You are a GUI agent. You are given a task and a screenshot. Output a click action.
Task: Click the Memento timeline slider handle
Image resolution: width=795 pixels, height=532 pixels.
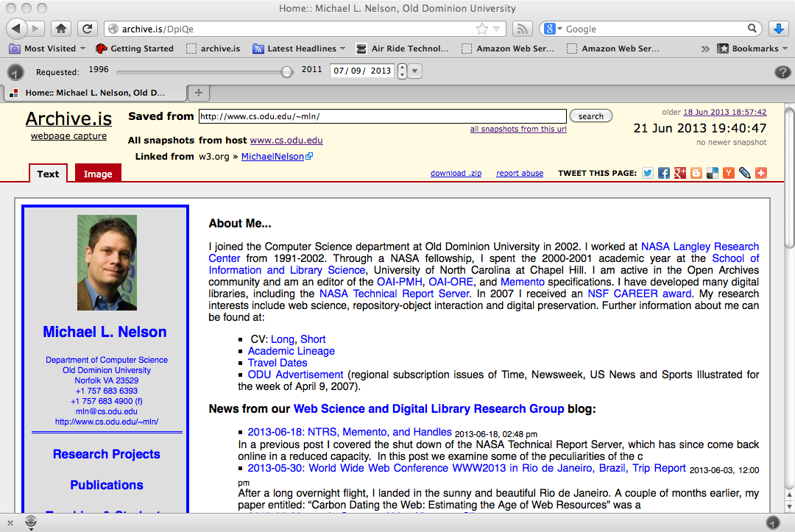[287, 72]
